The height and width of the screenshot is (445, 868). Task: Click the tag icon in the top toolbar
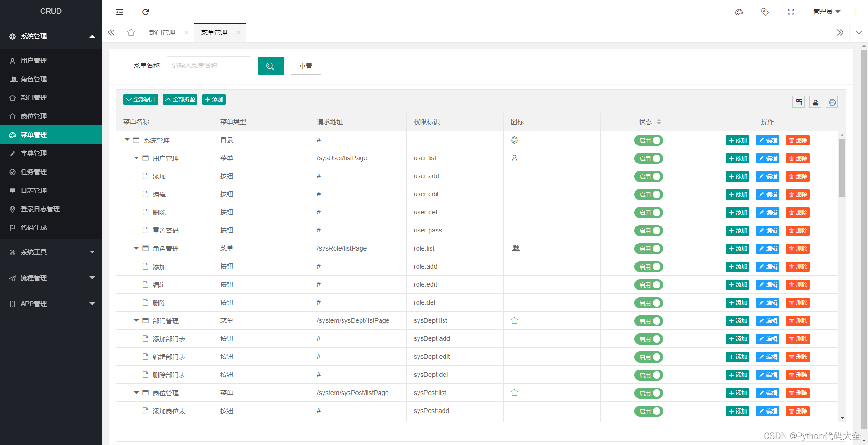pos(765,12)
